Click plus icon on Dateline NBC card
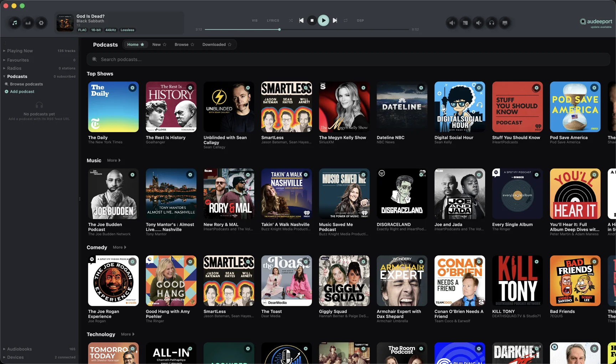This screenshot has height=364, width=616. [x=421, y=88]
